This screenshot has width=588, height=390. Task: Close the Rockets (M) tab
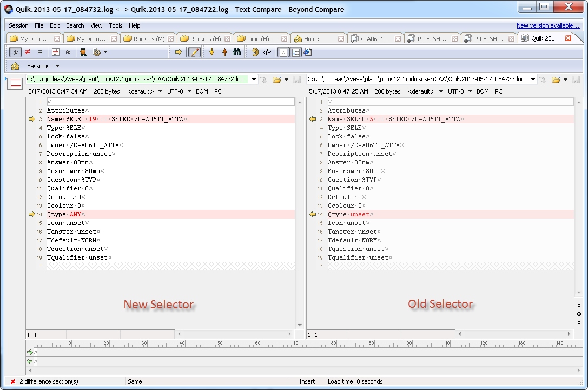[x=170, y=38]
